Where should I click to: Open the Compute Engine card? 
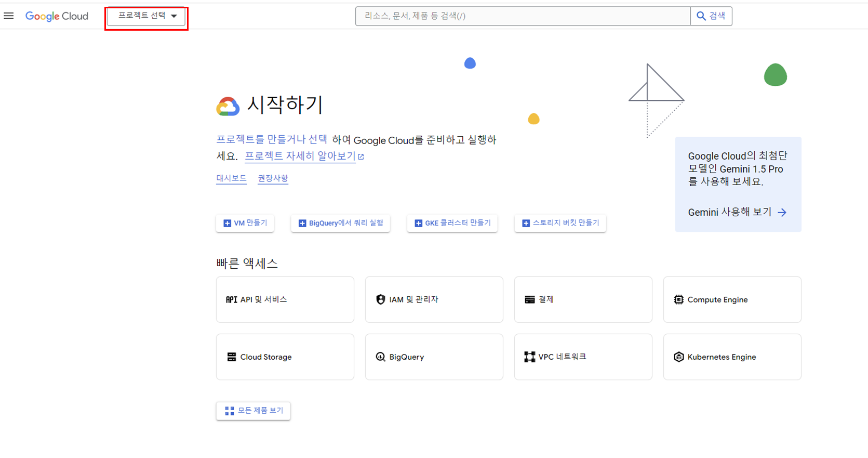pyautogui.click(x=732, y=299)
